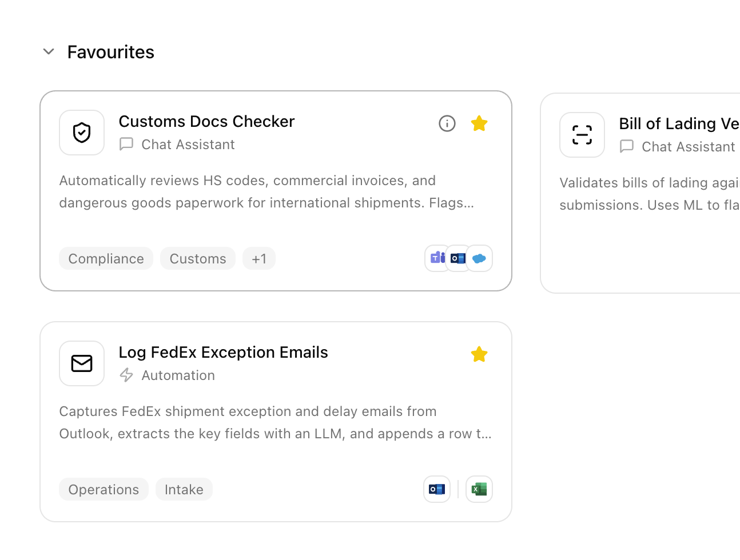Image resolution: width=740 pixels, height=560 pixels.
Task: Click Chat Assistant label under Bill of Lading
Action: pyautogui.click(x=689, y=147)
